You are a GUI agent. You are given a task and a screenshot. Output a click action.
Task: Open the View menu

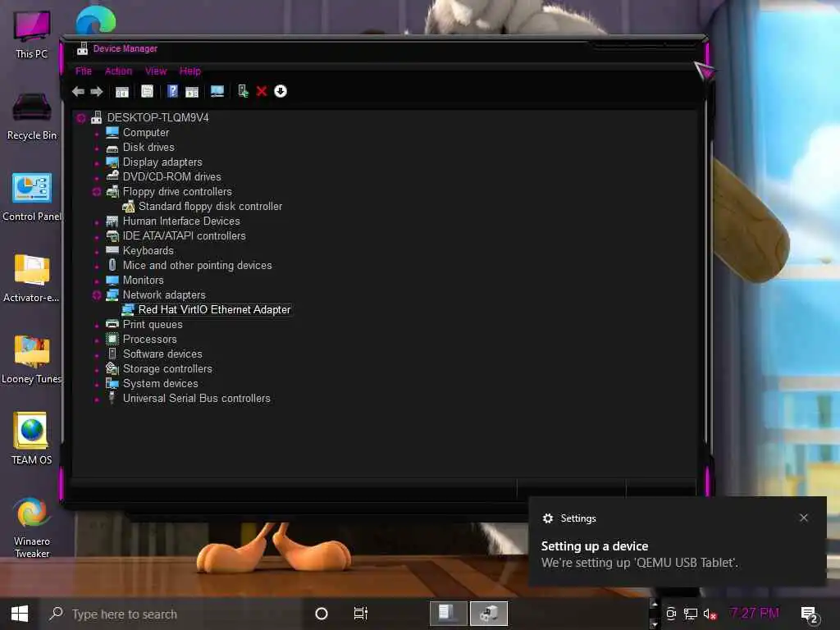pyautogui.click(x=156, y=71)
